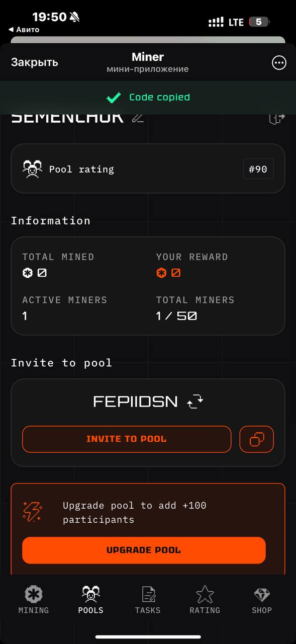This screenshot has height=644, width=296.
Task: Return to Авито via back link
Action: pyautogui.click(x=24, y=30)
